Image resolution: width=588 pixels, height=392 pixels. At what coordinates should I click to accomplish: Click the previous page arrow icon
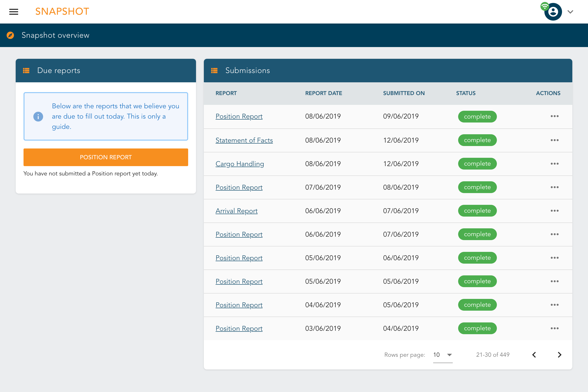[534, 355]
